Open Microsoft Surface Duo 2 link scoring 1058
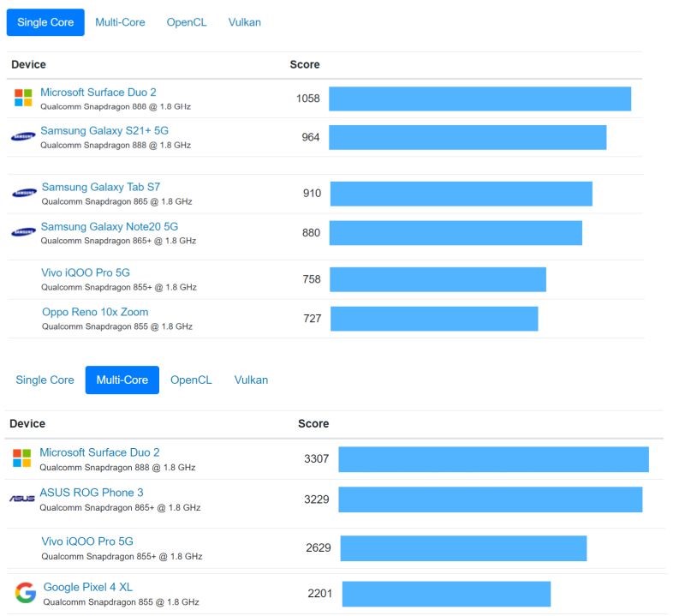This screenshot has width=685, height=616. pos(98,93)
